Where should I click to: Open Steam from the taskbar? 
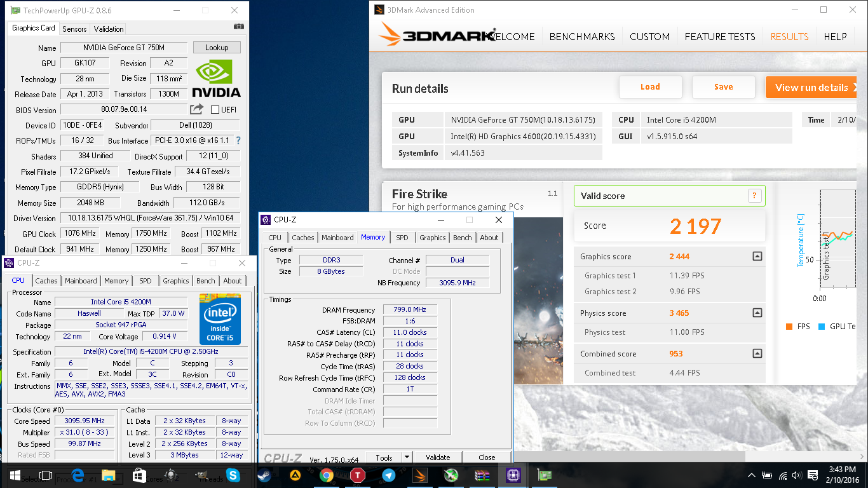pyautogui.click(x=264, y=475)
